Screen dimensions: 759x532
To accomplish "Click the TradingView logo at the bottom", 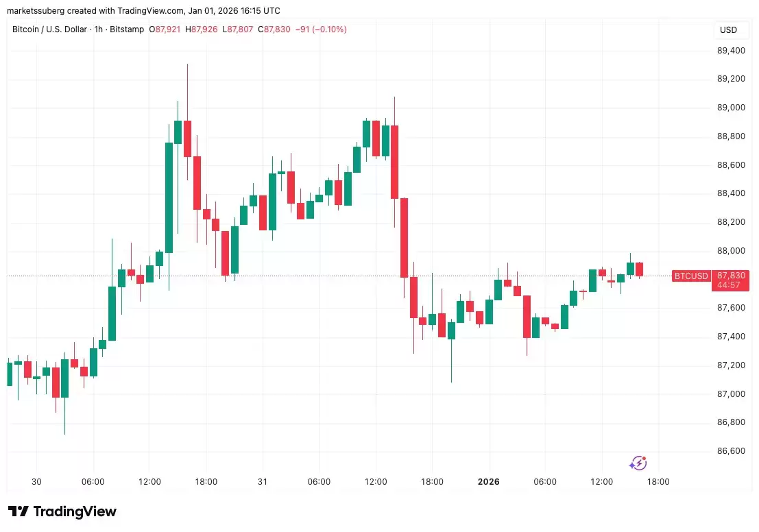I will (62, 511).
